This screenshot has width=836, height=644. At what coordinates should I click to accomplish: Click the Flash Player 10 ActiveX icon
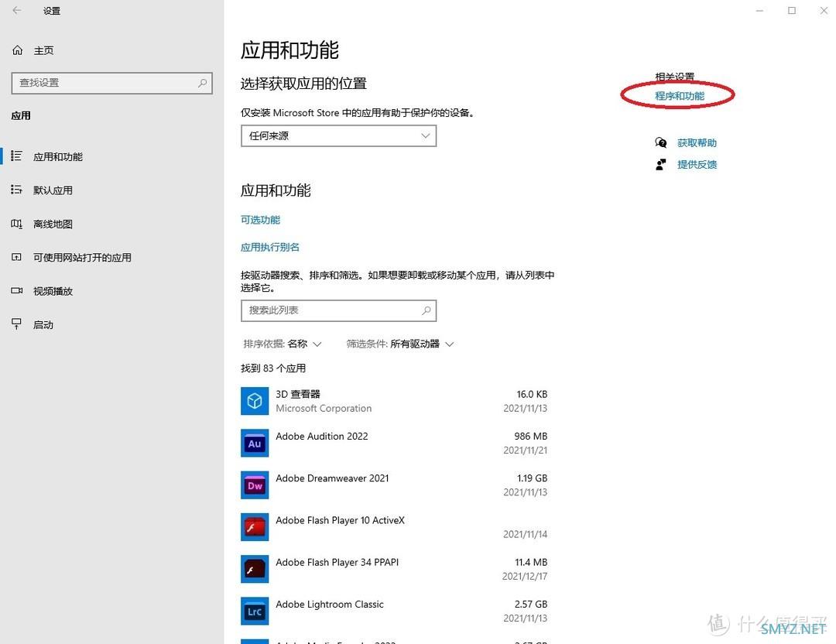click(x=255, y=526)
